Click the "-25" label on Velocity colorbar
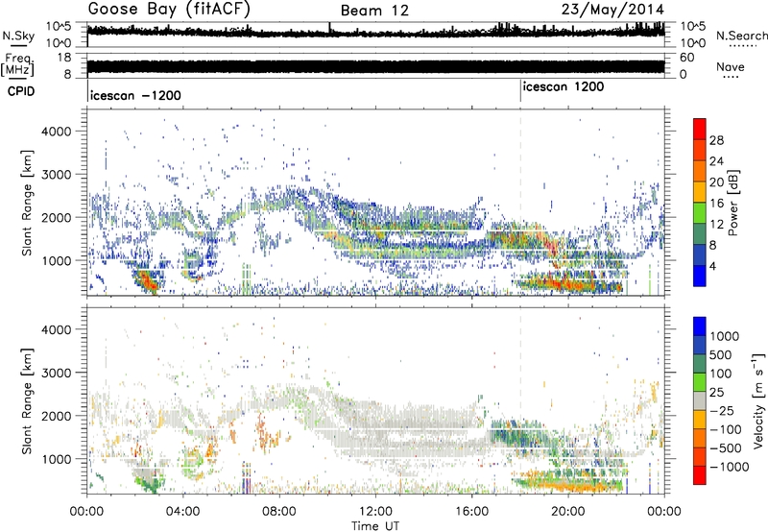 [x=721, y=410]
